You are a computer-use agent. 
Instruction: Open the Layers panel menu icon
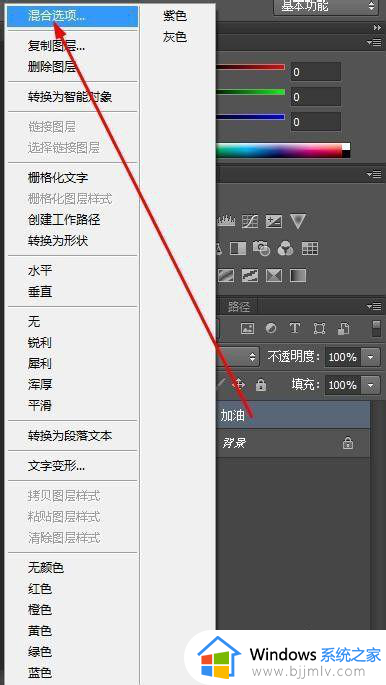click(375, 306)
